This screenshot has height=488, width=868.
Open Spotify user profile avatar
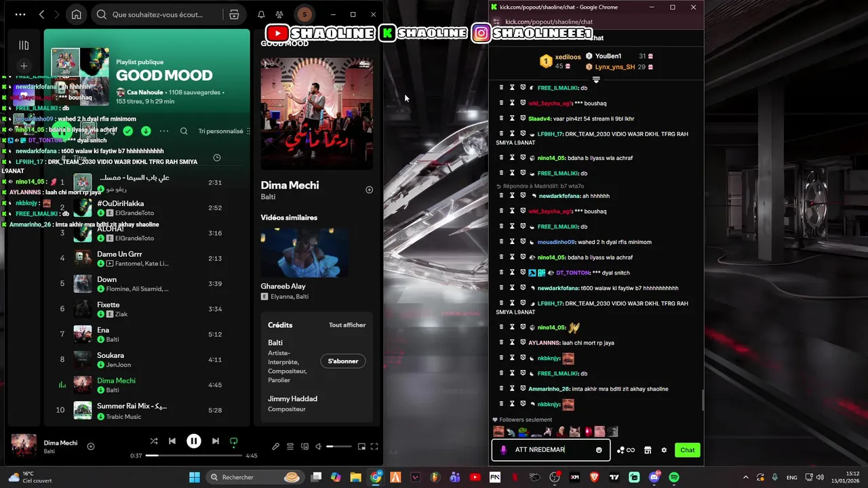pos(304,14)
